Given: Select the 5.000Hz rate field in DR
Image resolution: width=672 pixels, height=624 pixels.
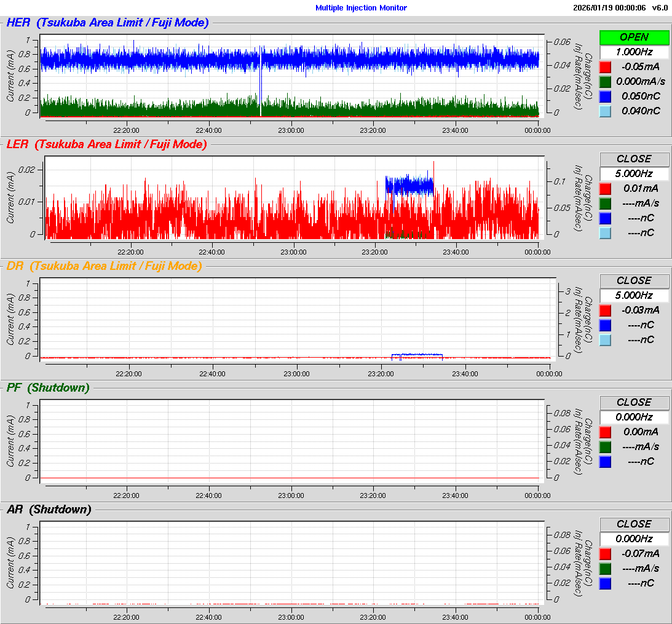Looking at the screenshot, I should pyautogui.click(x=634, y=295).
